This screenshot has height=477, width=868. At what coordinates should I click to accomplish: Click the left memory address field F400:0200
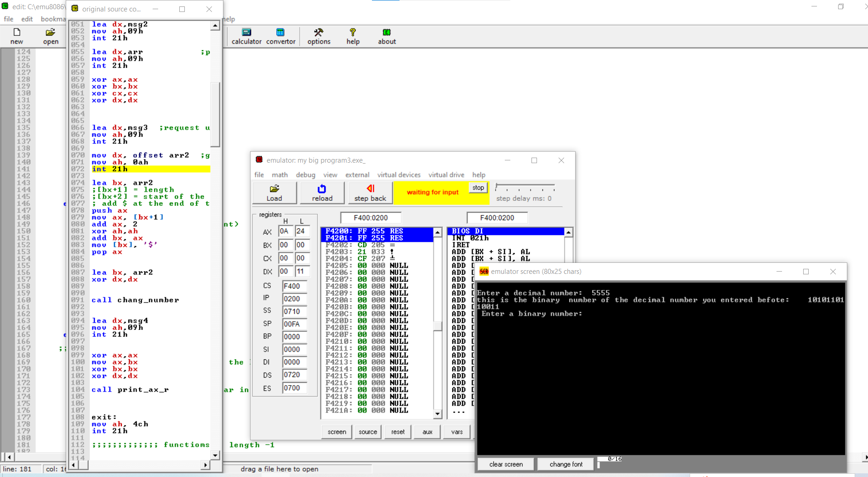click(x=371, y=218)
